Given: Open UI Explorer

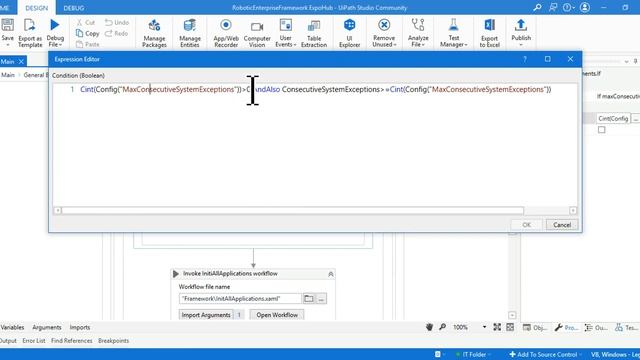Looking at the screenshot, I should point(349,33).
